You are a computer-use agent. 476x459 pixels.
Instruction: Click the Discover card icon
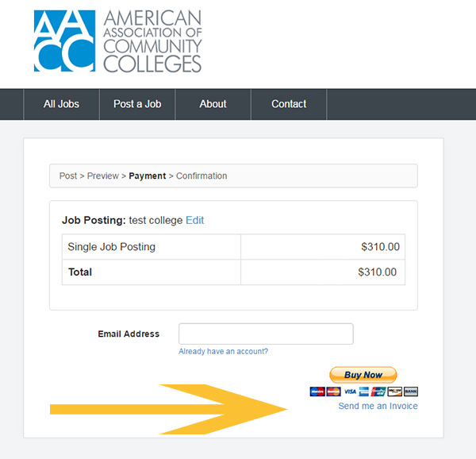click(395, 391)
